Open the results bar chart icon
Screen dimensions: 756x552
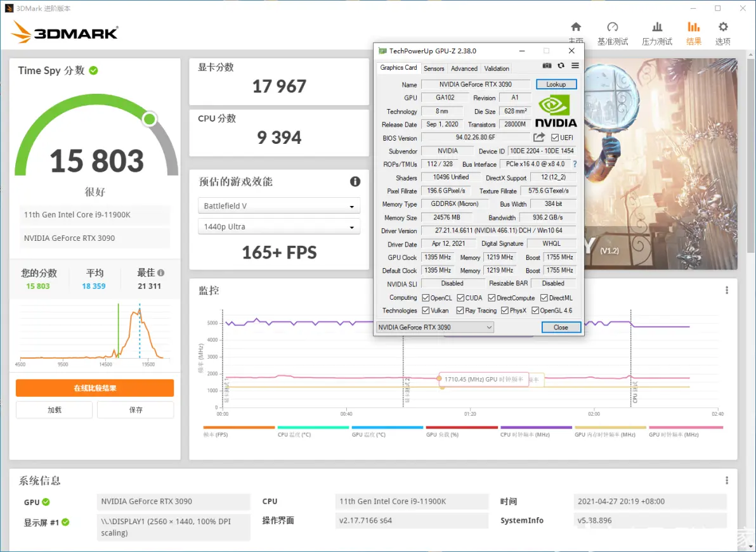693,27
